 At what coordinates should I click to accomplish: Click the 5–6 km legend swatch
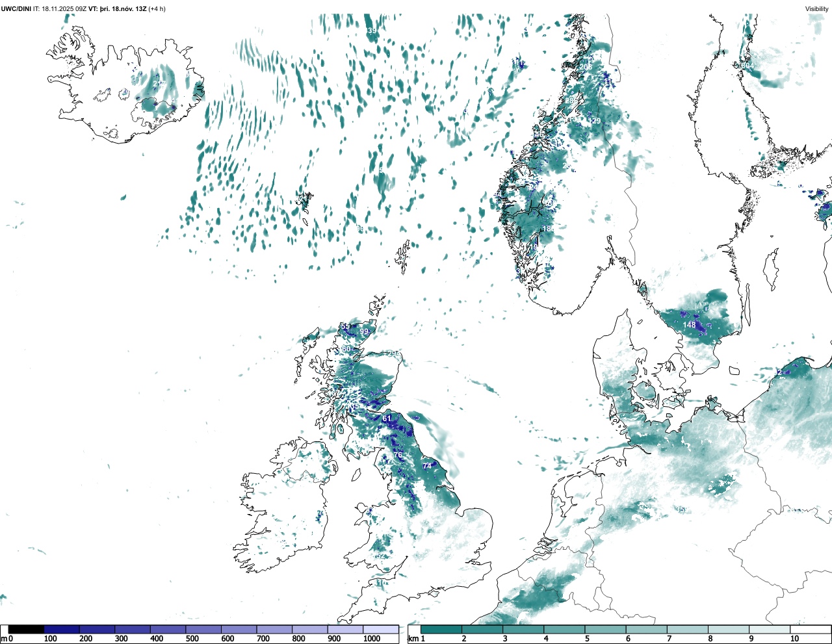[605, 629]
